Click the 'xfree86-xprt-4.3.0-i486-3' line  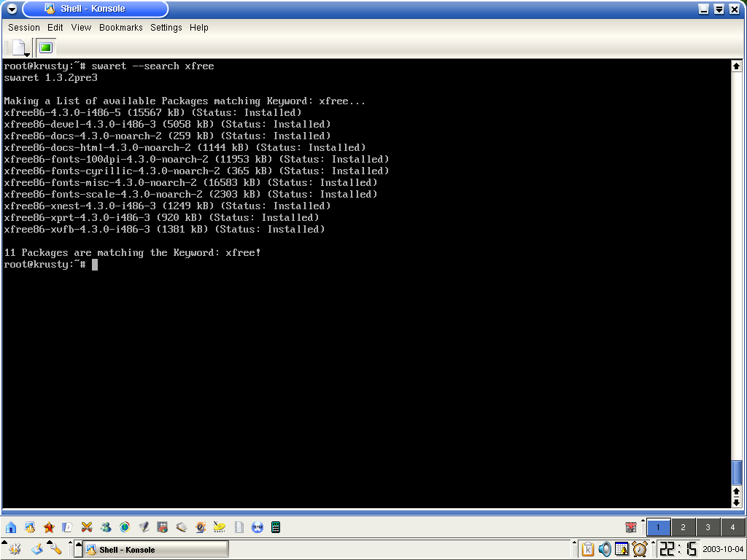pyautogui.click(x=161, y=217)
